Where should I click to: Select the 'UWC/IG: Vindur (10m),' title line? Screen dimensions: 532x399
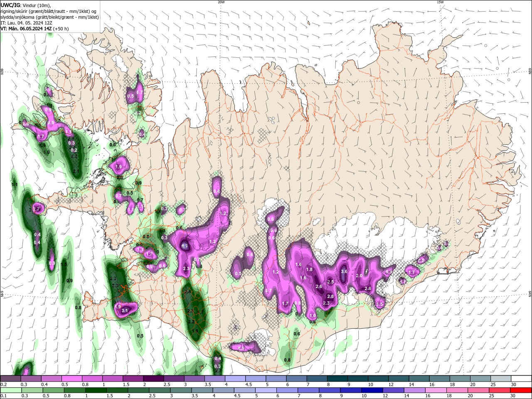[25, 5]
